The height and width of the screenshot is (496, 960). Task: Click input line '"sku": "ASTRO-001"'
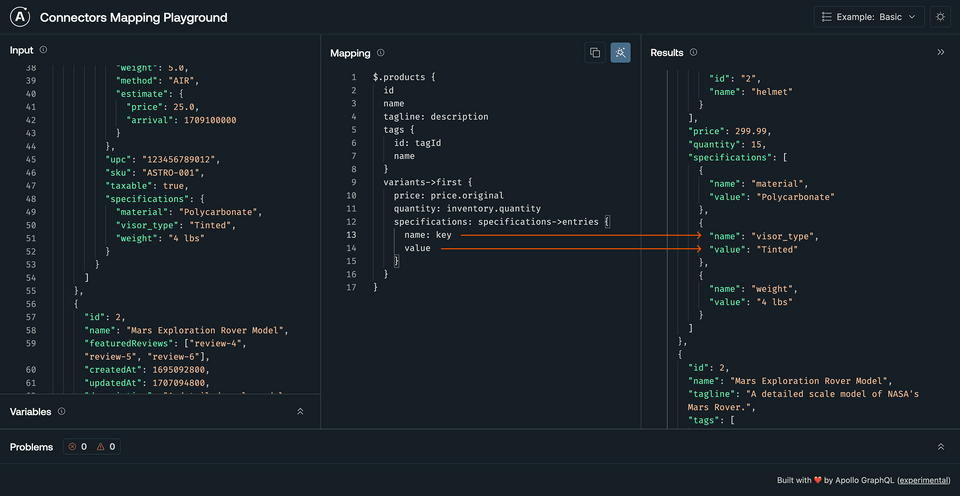point(154,173)
